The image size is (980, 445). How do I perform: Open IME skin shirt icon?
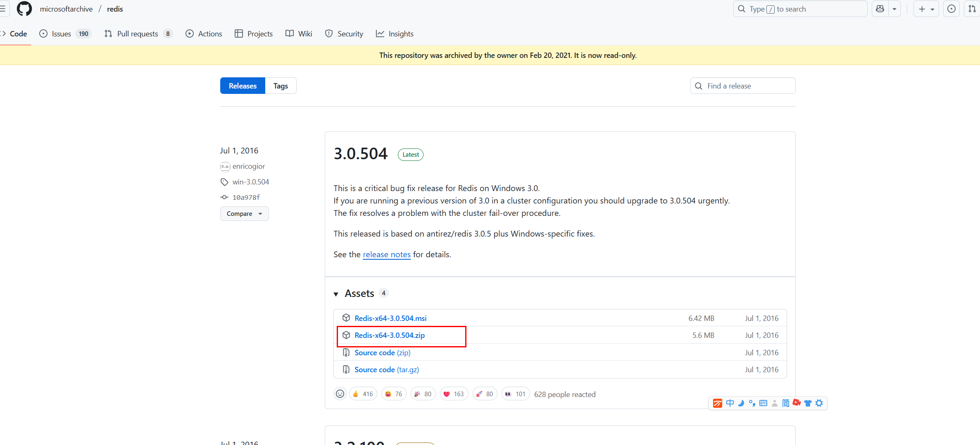(808, 403)
